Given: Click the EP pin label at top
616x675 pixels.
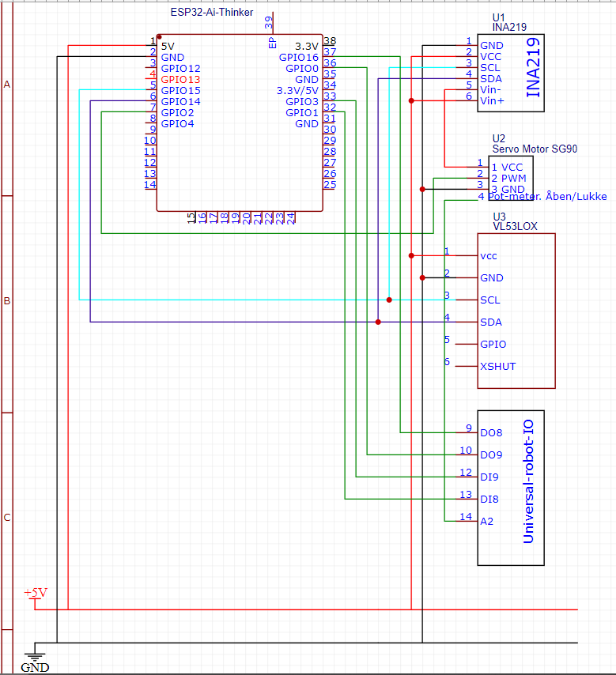Looking at the screenshot, I should (272, 43).
